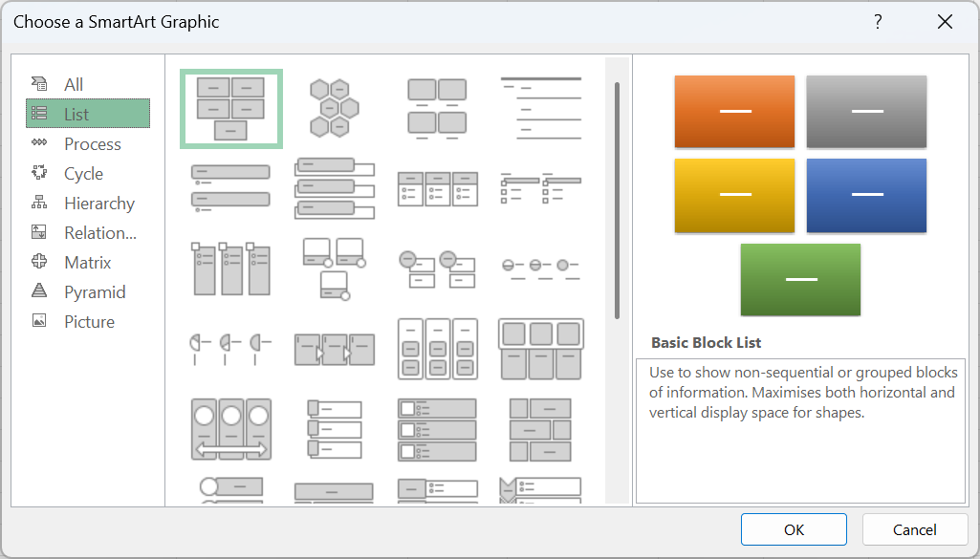980x559 pixels.
Task: Select the partially visible circle accent layout
Action: tap(231, 489)
